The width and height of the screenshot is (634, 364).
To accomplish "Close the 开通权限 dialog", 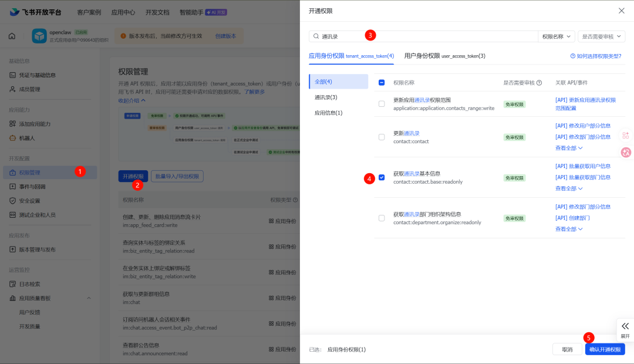I will coord(622,11).
